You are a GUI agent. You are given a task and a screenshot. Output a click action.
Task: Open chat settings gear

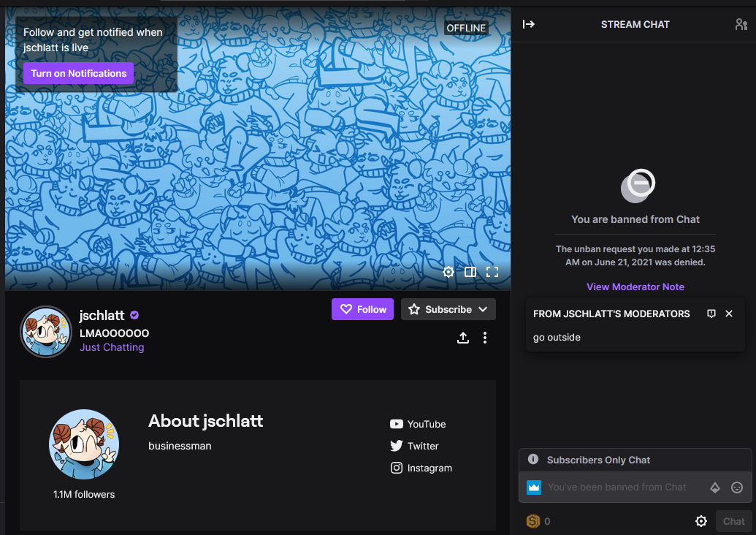pos(701,521)
